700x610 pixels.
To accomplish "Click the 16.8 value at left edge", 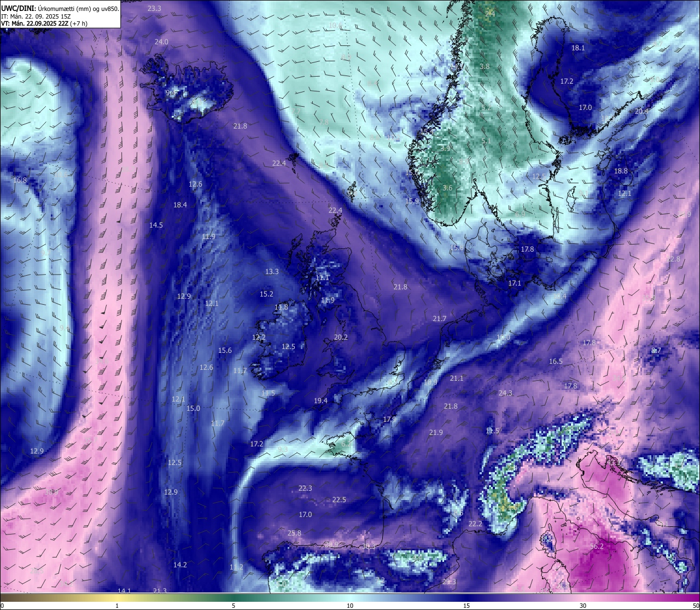I will 20,179.
